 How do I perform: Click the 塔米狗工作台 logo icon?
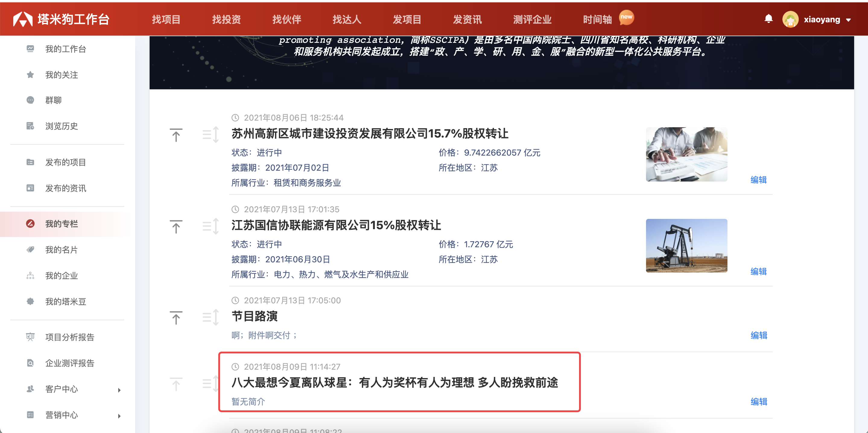[x=23, y=20]
